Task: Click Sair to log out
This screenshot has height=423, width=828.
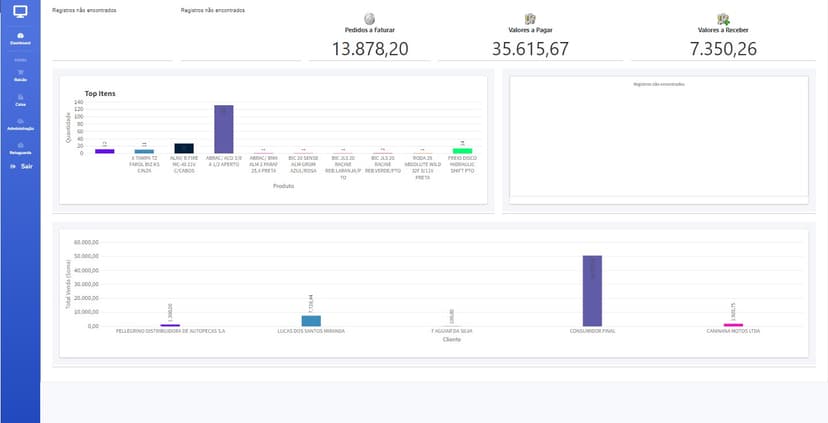Action: [x=22, y=166]
